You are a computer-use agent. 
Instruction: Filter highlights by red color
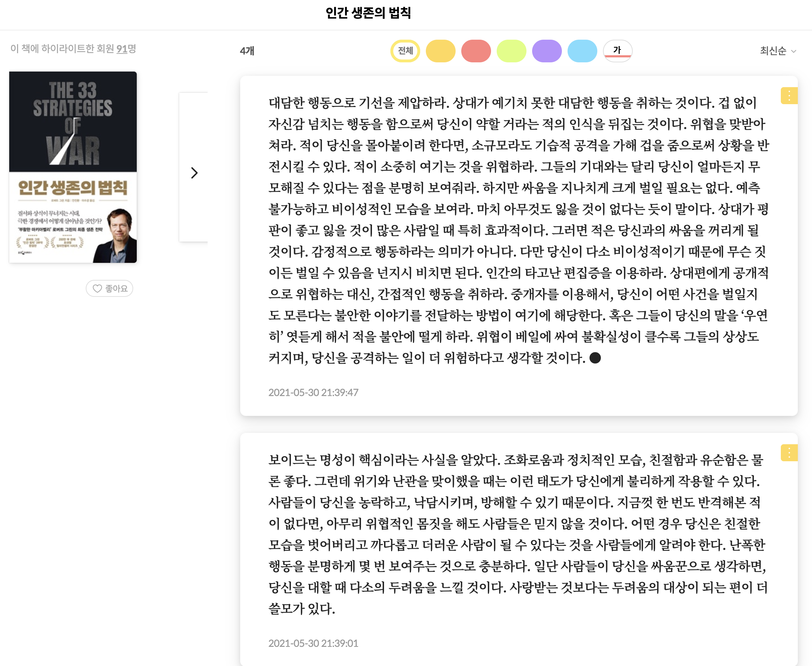(476, 51)
